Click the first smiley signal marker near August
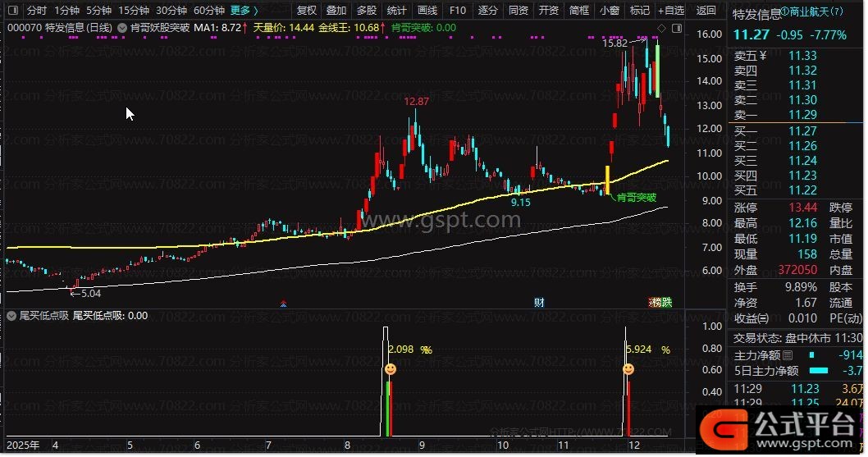This screenshot has width=868, height=457. [x=390, y=370]
